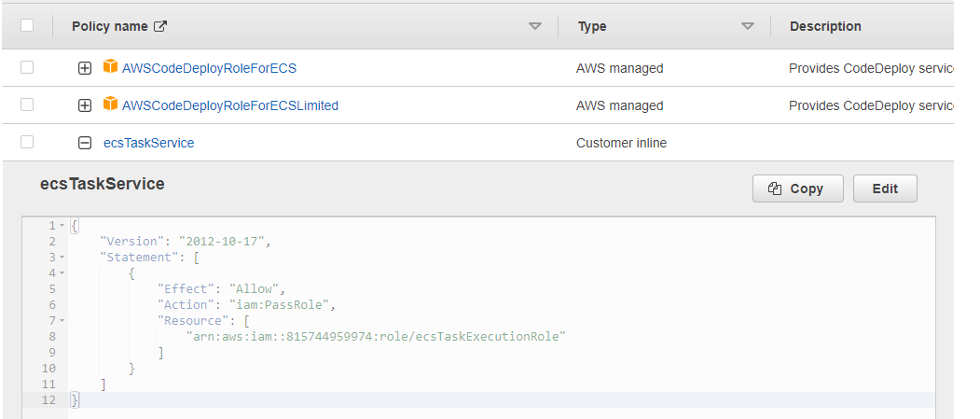This screenshot has height=419, width=980.
Task: Collapse the ecsTaskService policy with minus icon
Action: coord(84,143)
